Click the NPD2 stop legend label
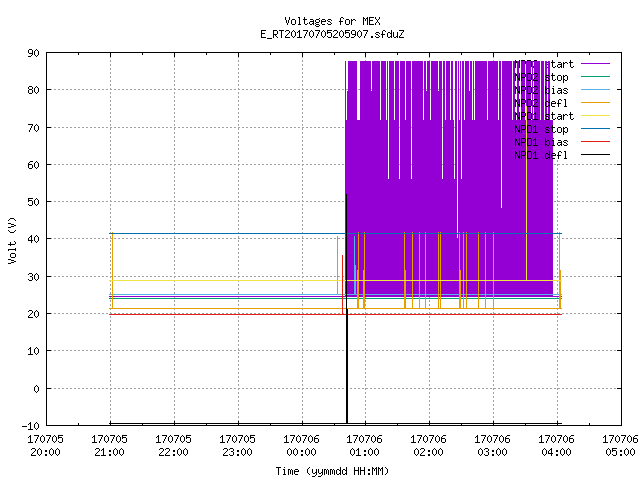Viewport: 640px width, 480px height. pos(541,77)
